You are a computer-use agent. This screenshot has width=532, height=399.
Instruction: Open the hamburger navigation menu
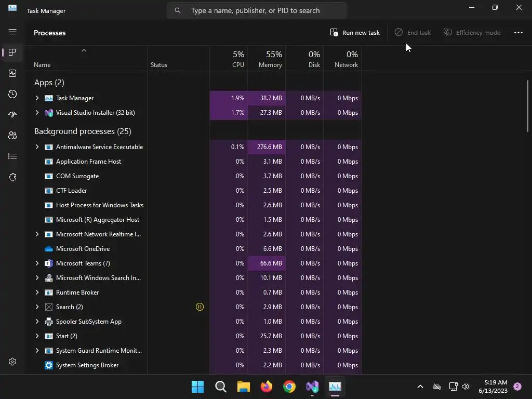tap(12, 32)
